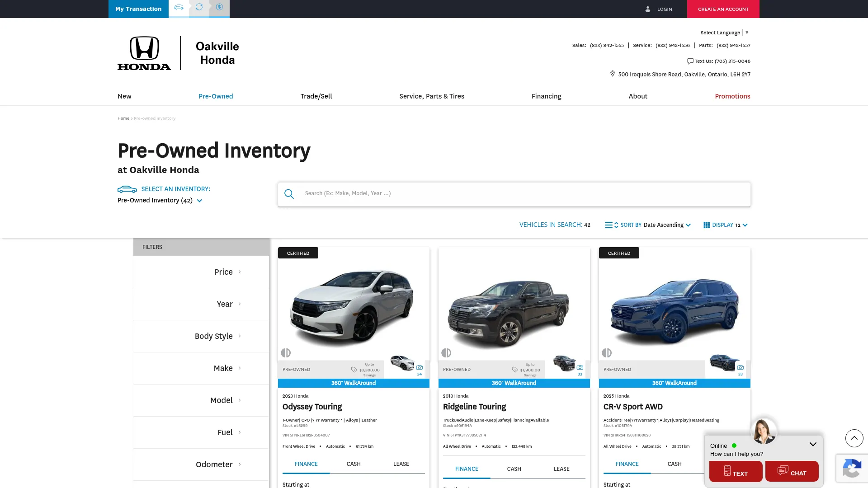Screen dimensions: 868x488
Task: Click the Odyssey Touring title link
Action: pos(312,407)
